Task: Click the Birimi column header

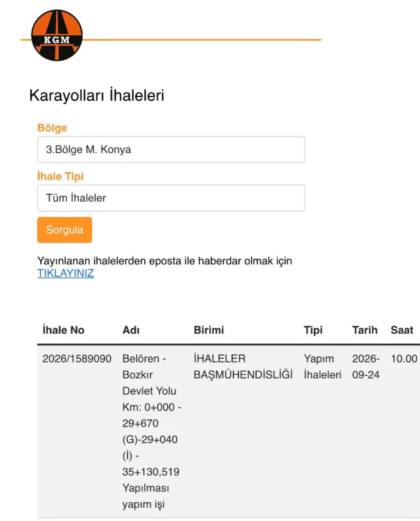Action: (209, 330)
